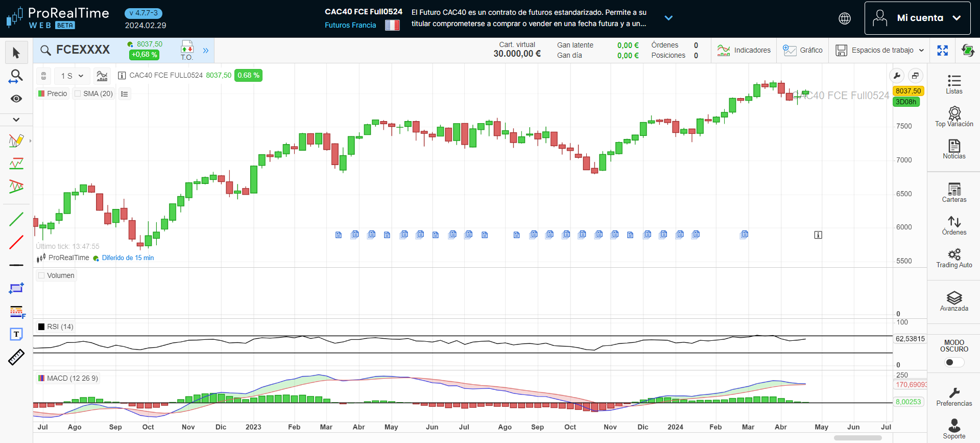Open the Top Variación panel

953,117
